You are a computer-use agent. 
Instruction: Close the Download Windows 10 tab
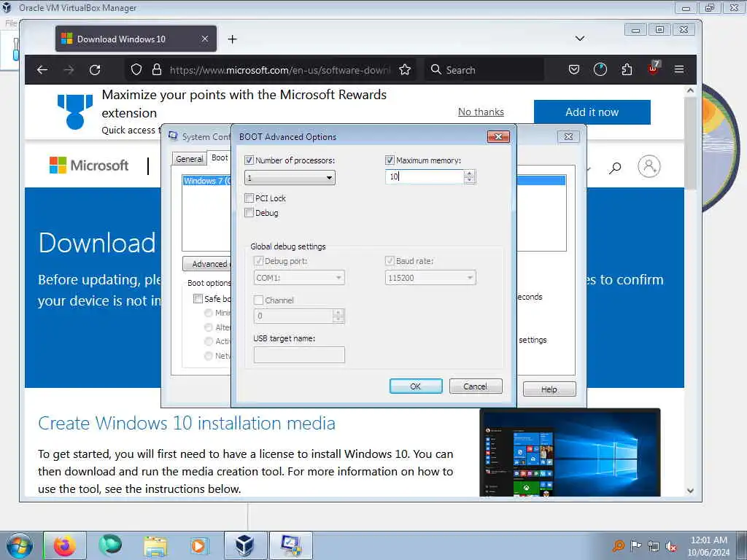click(x=205, y=39)
